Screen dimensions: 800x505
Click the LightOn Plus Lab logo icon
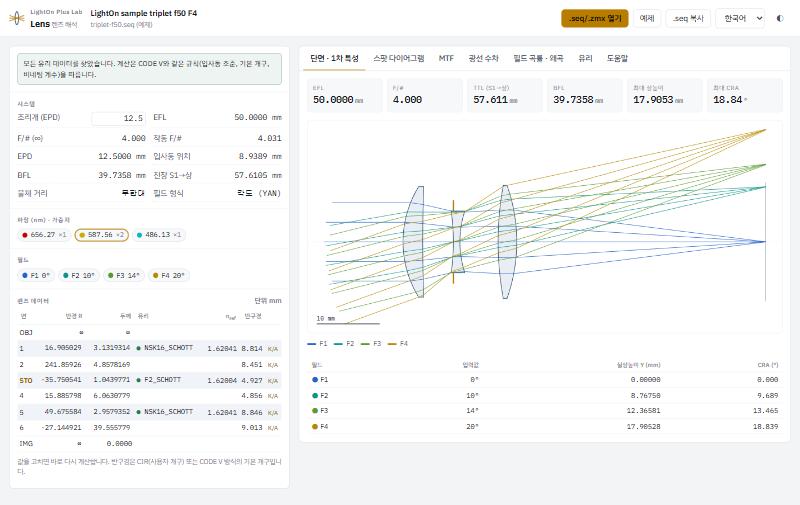[x=16, y=18]
